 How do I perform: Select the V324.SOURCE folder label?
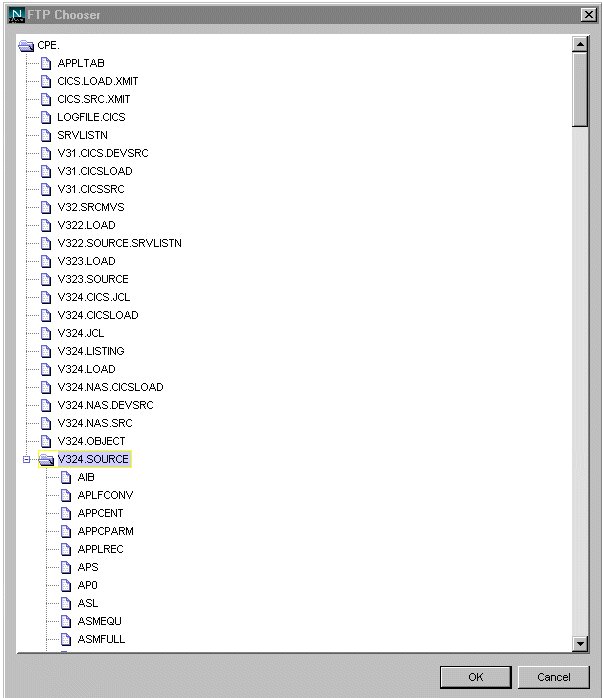93,459
